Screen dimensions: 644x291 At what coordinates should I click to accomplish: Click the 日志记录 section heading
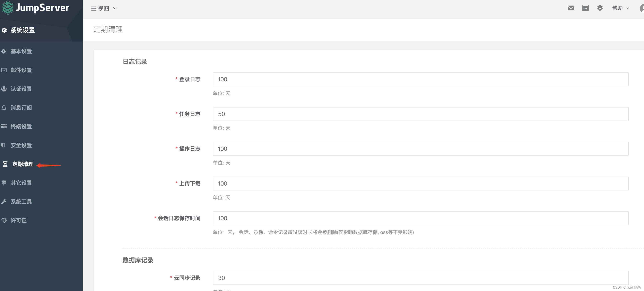tap(135, 62)
